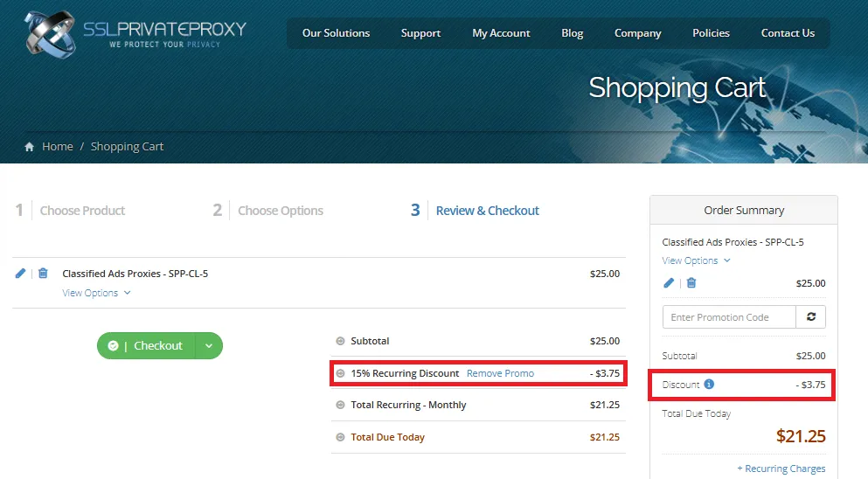Click the Enter Promotion Code field
Viewport: 868px width, 479px height.
pos(729,316)
